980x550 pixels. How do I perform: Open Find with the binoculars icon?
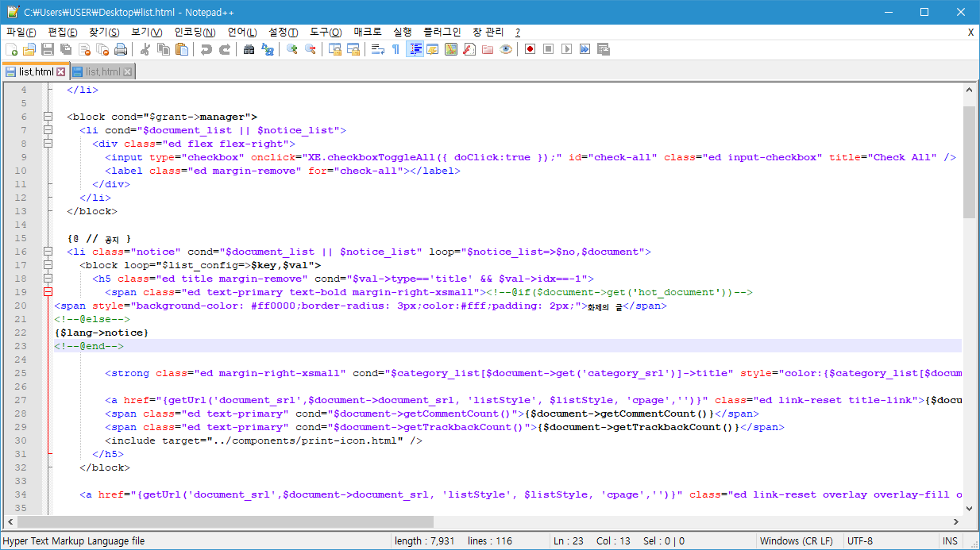click(x=249, y=49)
